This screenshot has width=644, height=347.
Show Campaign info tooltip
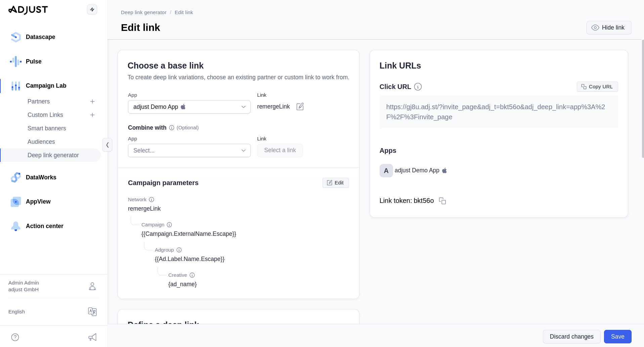(x=169, y=225)
